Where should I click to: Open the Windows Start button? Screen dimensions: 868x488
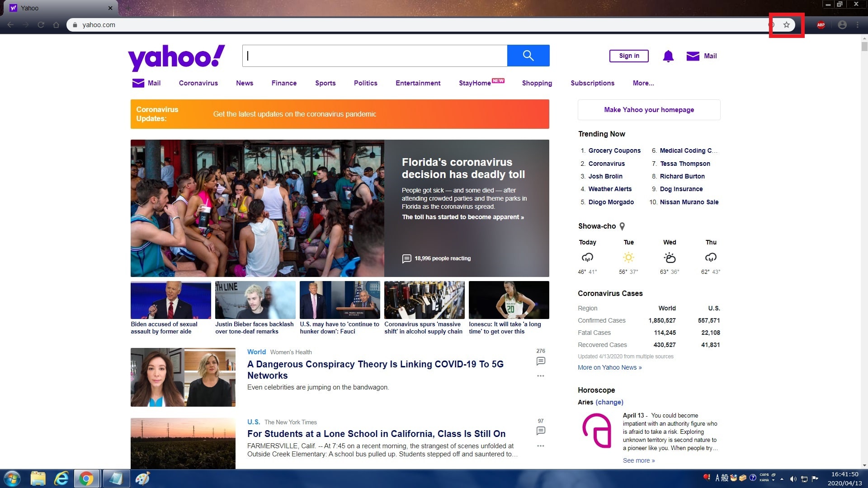click(12, 479)
